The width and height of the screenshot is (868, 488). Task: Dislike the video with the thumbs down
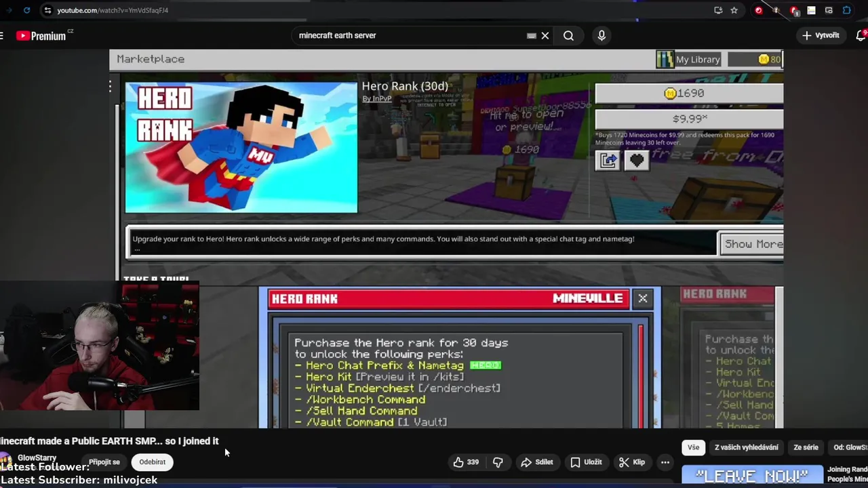click(x=498, y=462)
